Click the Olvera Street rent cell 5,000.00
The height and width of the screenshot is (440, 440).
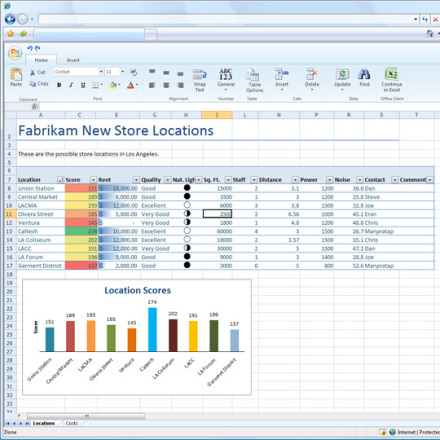pos(118,214)
